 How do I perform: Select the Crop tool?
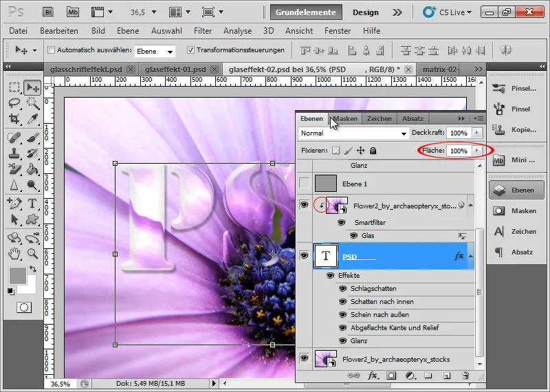click(14, 118)
